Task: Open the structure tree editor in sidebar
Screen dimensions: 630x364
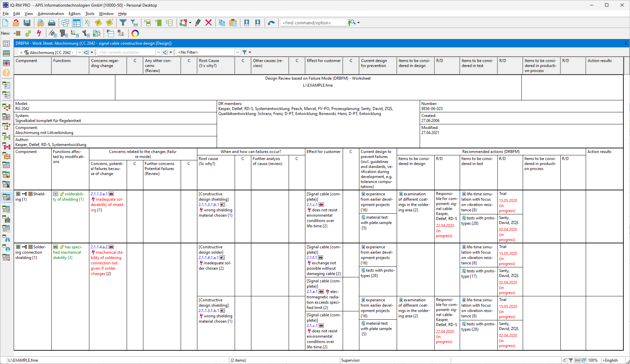Action: coord(6,107)
